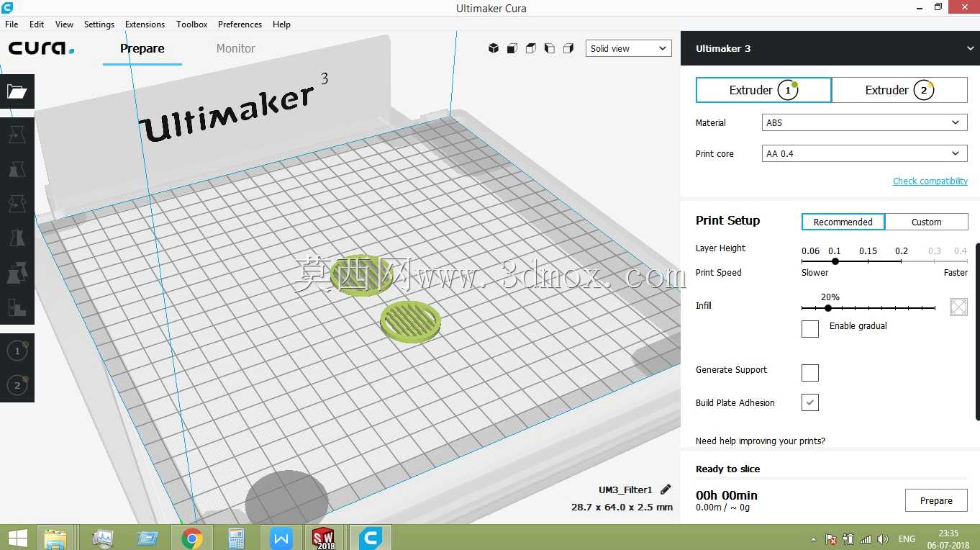
Task: Select Extruder 2 tab
Action: tap(899, 90)
